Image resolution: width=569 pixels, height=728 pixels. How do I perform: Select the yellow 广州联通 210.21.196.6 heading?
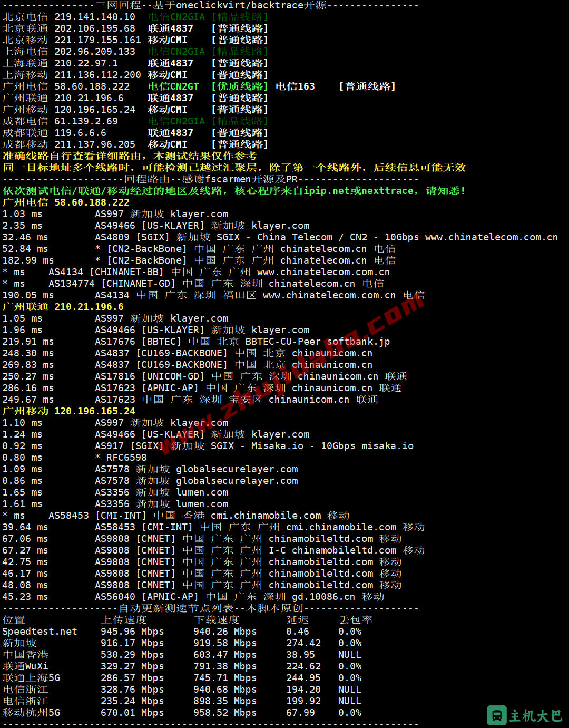coord(63,307)
